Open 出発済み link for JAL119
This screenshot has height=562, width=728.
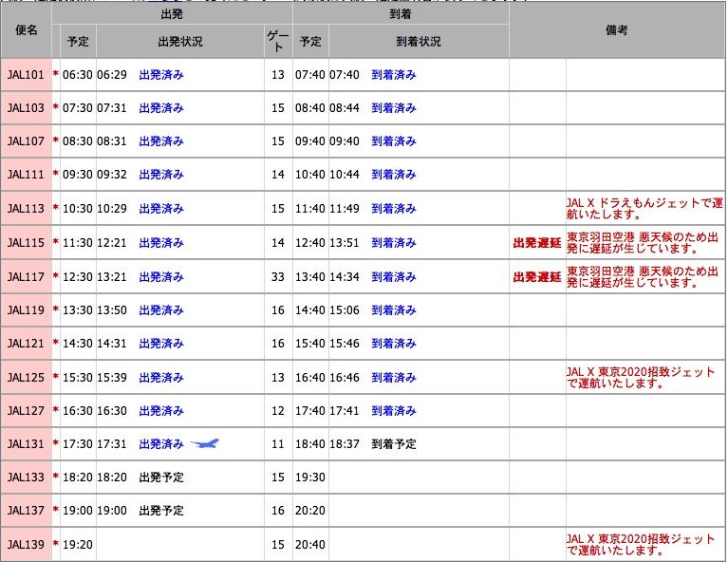click(161, 310)
